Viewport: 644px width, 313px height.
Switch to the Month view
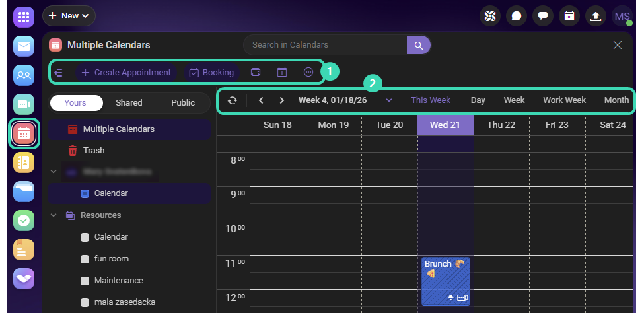tap(616, 100)
